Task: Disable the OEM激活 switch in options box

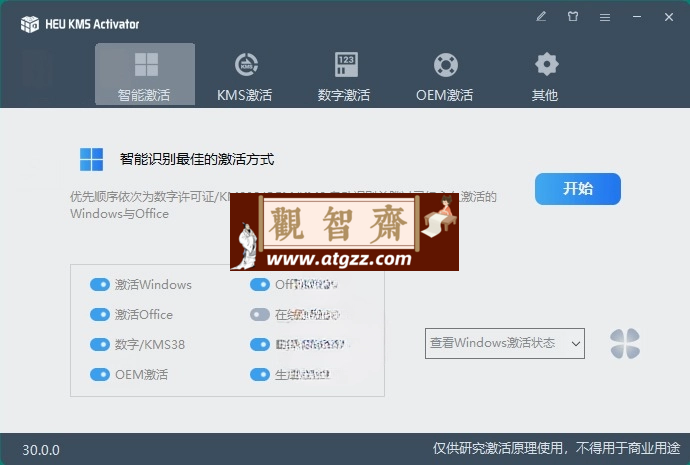Action: (100, 374)
